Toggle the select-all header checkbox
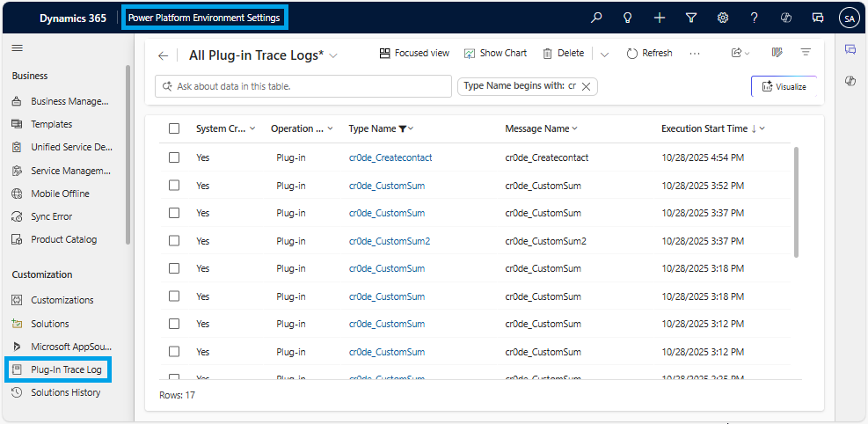Viewport: 868px width, 424px height. (x=174, y=128)
